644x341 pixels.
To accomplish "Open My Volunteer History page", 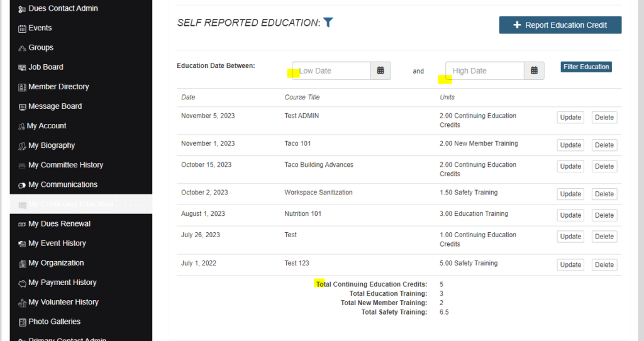I will [63, 302].
